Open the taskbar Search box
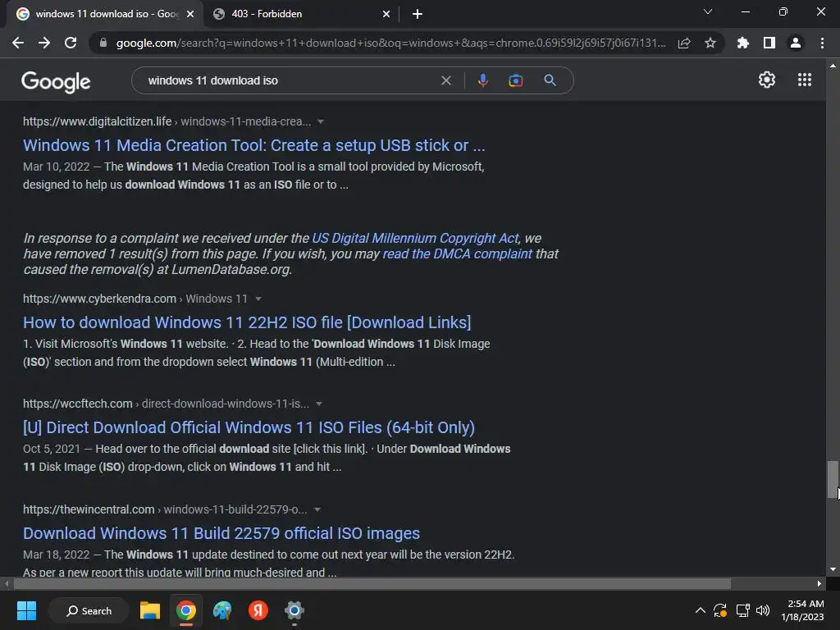 89,610
